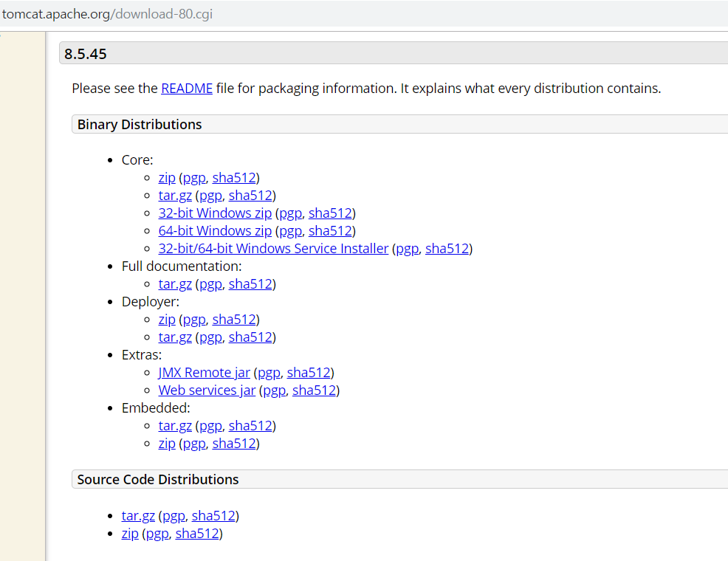Download 64-bit Windows zip
728x561 pixels.
[215, 230]
